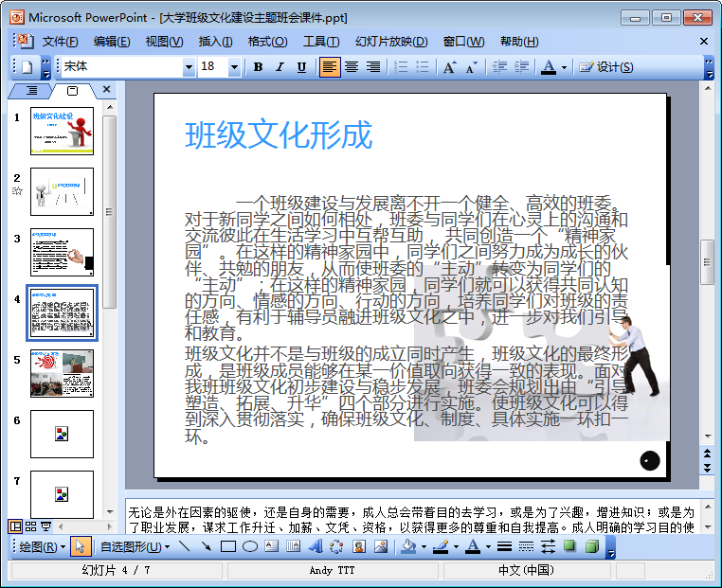
Task: Toggle right text alignment
Action: (x=373, y=67)
